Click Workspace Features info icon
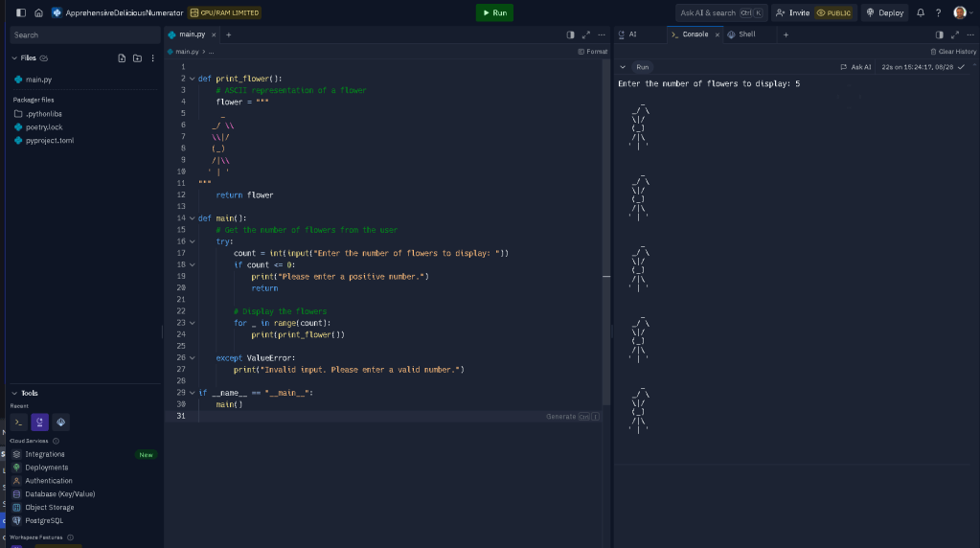 (x=70, y=537)
